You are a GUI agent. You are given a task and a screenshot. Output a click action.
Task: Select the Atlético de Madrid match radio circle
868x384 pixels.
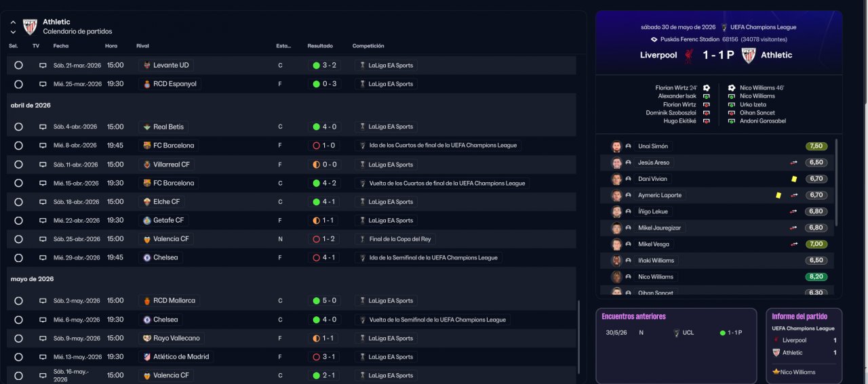click(x=18, y=357)
